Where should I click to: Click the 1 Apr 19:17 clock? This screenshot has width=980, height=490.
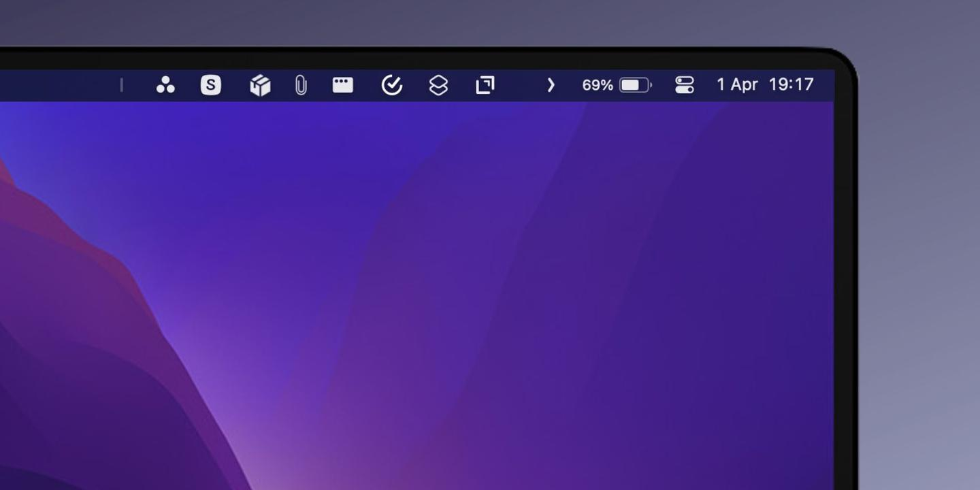765,84
